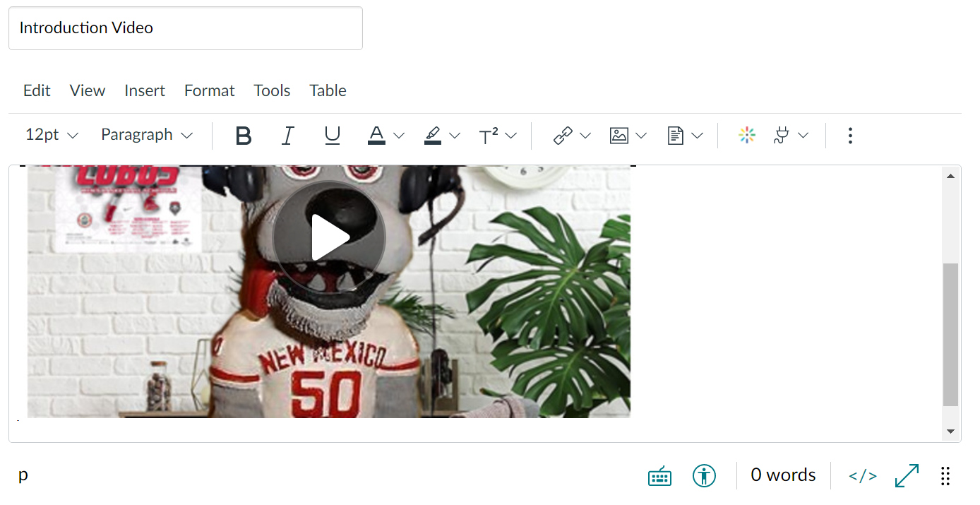Expand the editor to fullscreen
The width and height of the screenshot is (980, 505).
907,475
